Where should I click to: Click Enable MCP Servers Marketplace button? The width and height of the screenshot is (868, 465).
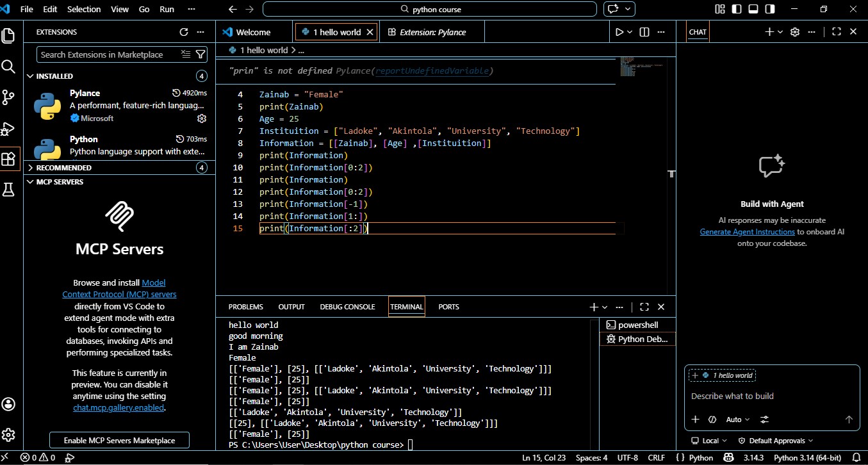(119, 441)
